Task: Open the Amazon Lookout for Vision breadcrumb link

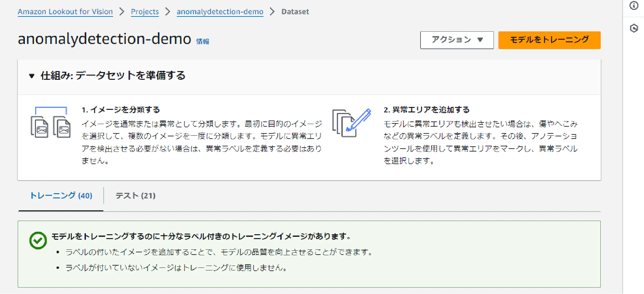Action: point(65,12)
